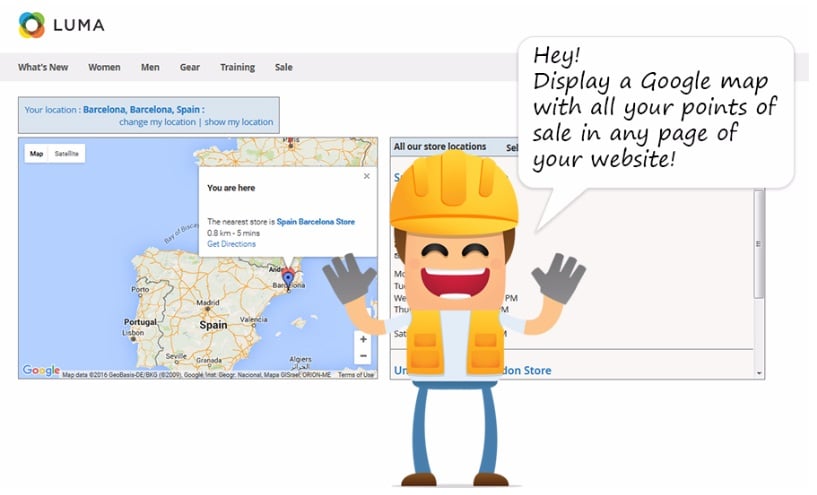Click the Madrid label on the map
The image size is (817, 495).
click(x=207, y=302)
